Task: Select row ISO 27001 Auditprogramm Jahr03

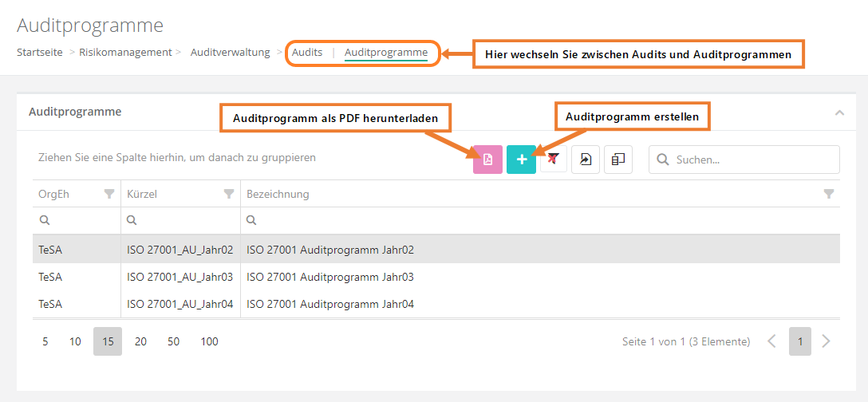Action: [330, 277]
